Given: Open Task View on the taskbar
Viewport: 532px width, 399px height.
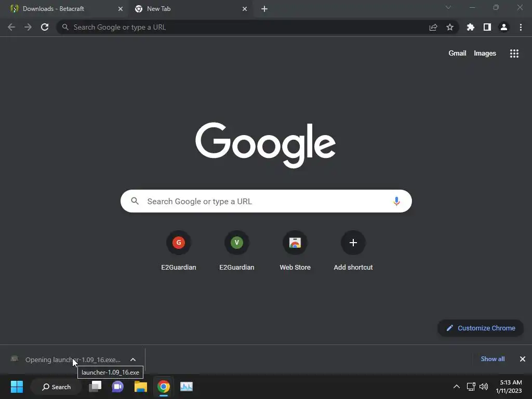Looking at the screenshot, I should pos(95,387).
